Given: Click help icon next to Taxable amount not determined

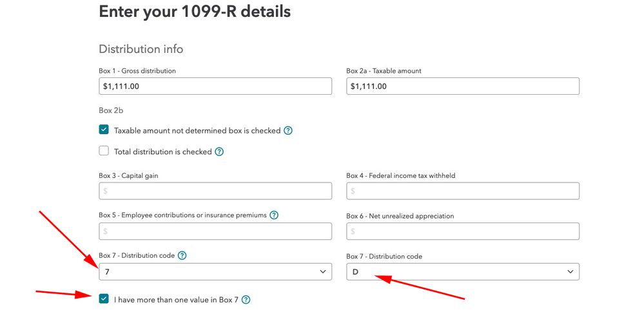Looking at the screenshot, I should pyautogui.click(x=288, y=130).
